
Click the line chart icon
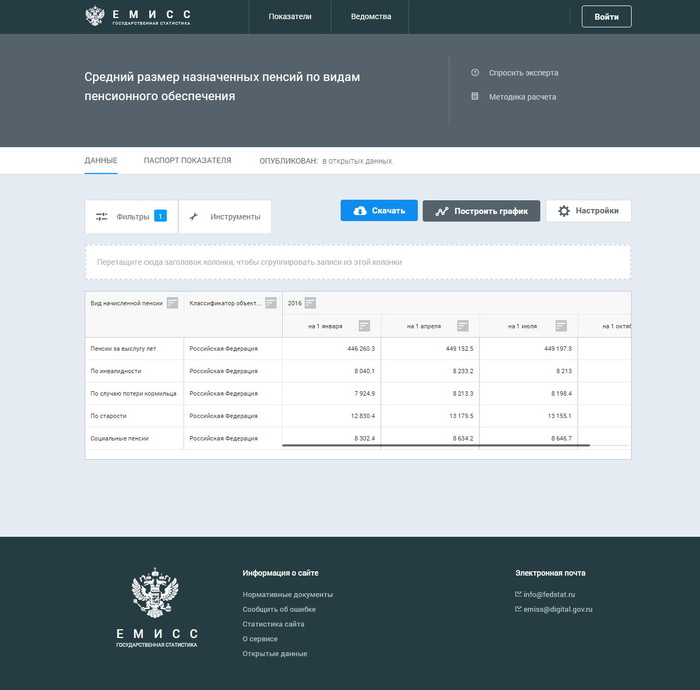442,211
